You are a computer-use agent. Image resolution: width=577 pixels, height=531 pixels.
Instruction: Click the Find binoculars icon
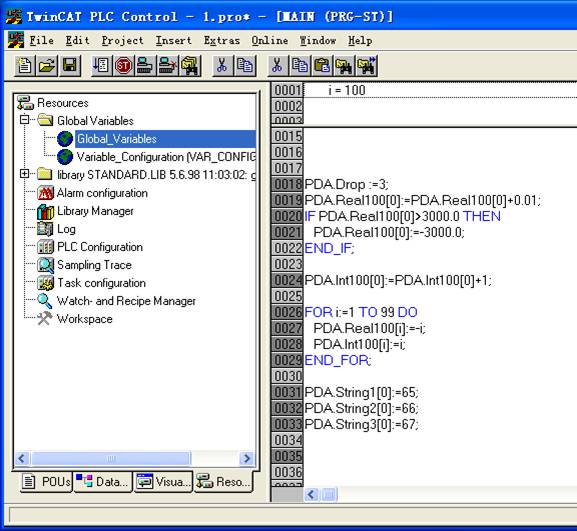344,66
